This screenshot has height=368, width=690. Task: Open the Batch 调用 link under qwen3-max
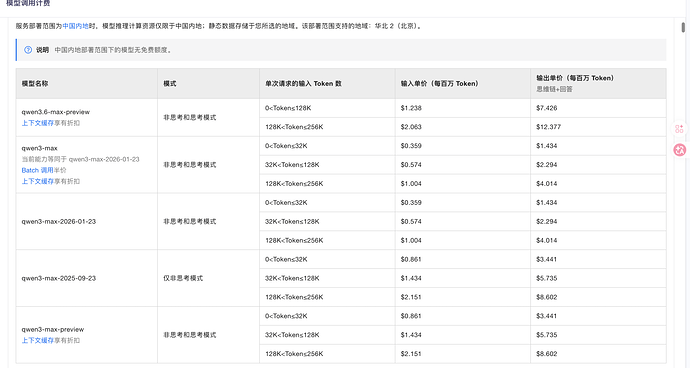pos(37,170)
